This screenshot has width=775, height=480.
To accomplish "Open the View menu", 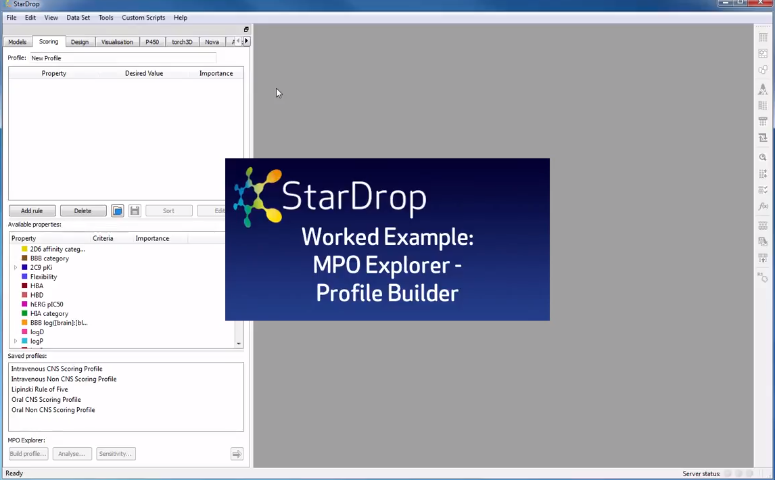I will [x=51, y=17].
